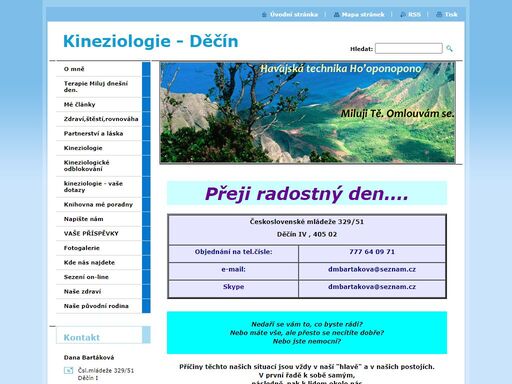Screen dimensions: 512x384
Task: Open the Tisk print link
Action: (x=451, y=15)
